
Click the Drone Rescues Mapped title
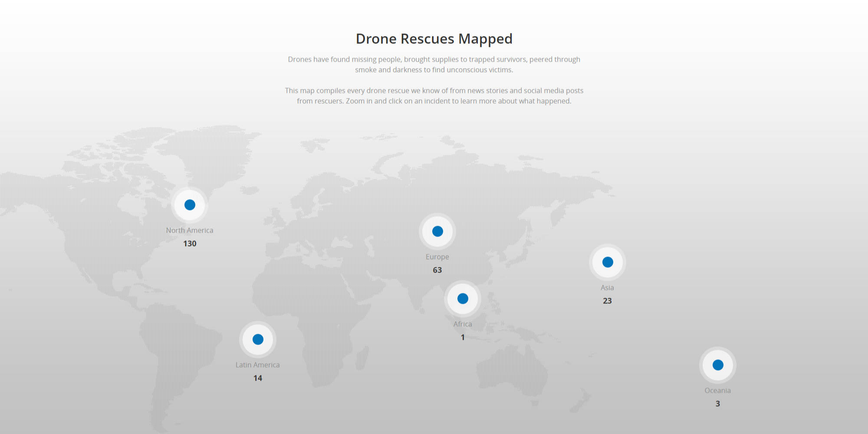[x=434, y=39]
